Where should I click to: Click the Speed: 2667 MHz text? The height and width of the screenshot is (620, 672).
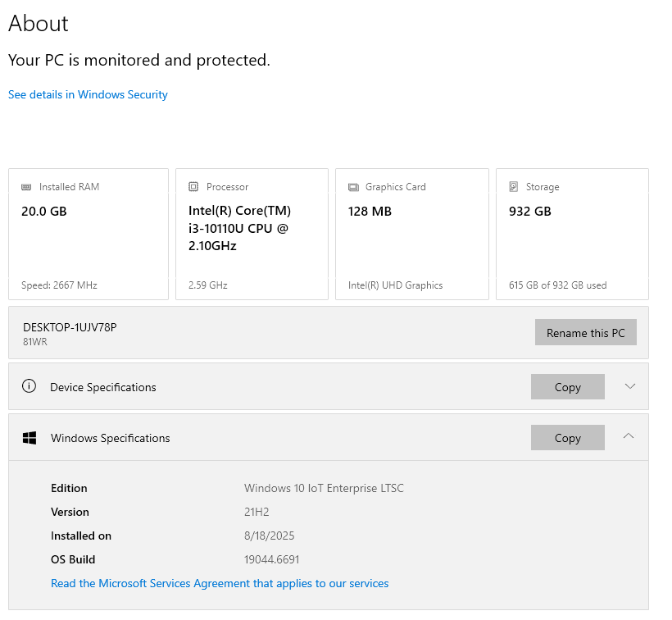(59, 285)
